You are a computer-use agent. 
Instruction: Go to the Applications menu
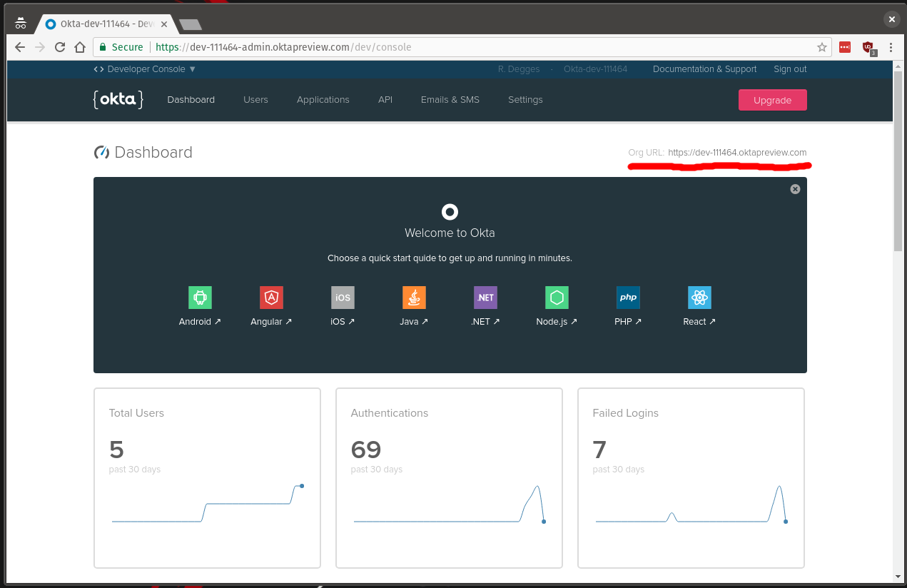point(323,100)
